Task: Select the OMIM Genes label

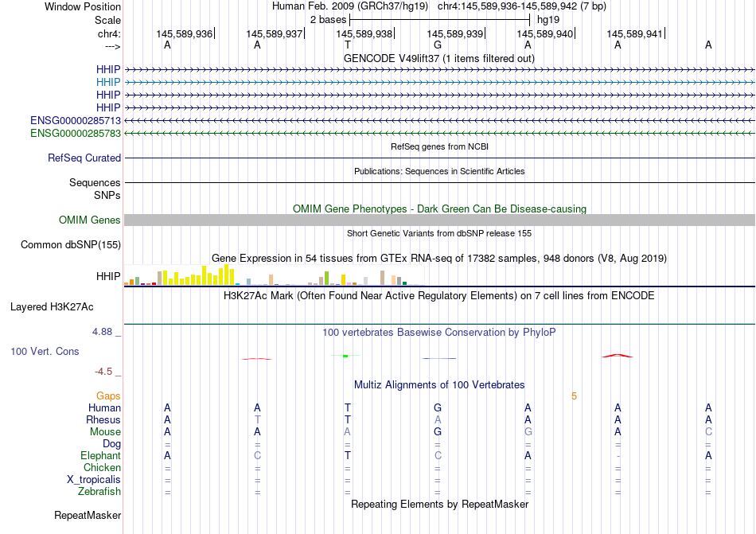Action: tap(90, 220)
